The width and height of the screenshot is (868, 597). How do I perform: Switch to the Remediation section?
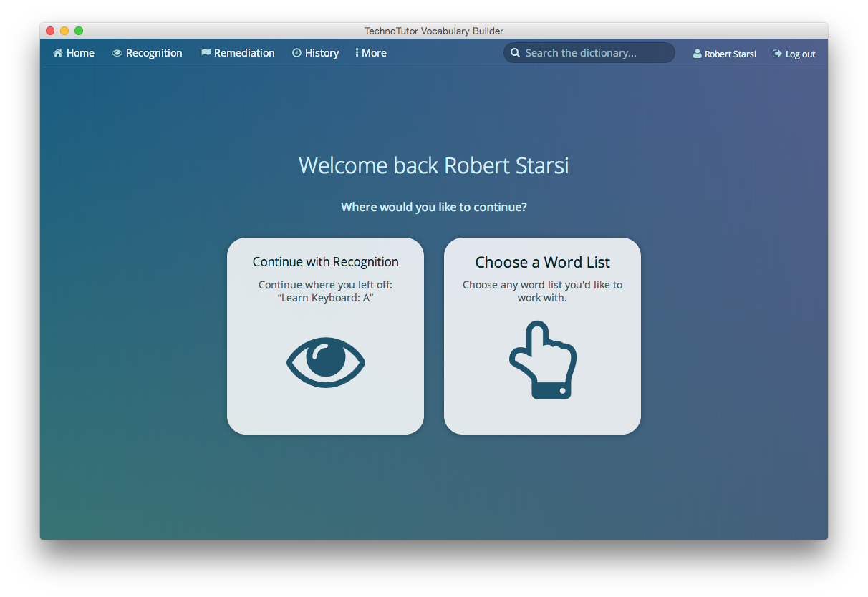244,52
